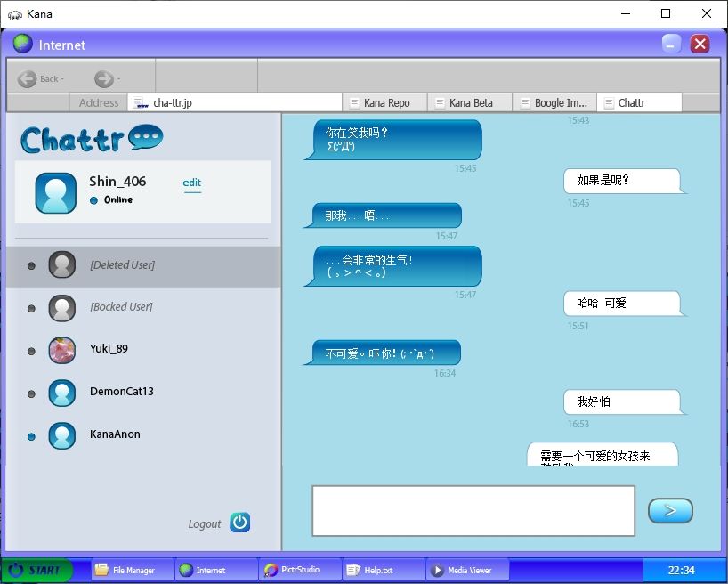728x584 pixels.
Task: Click the message text input box
Action: [473, 511]
